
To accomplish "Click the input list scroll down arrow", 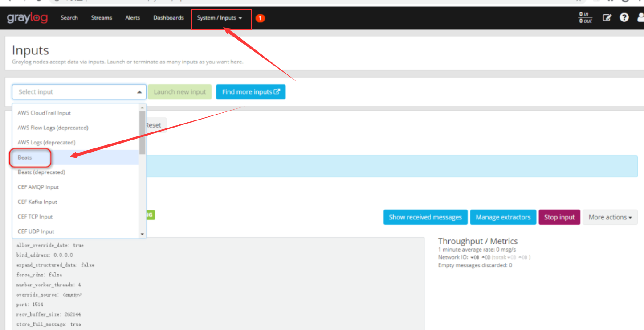I will tap(143, 234).
